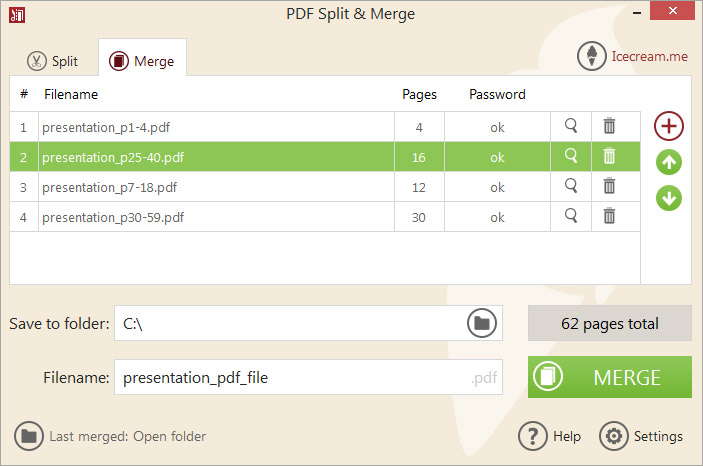Preview presentation_p30-59.pdf with magnifier icon
This screenshot has width=703, height=466.
tap(571, 216)
